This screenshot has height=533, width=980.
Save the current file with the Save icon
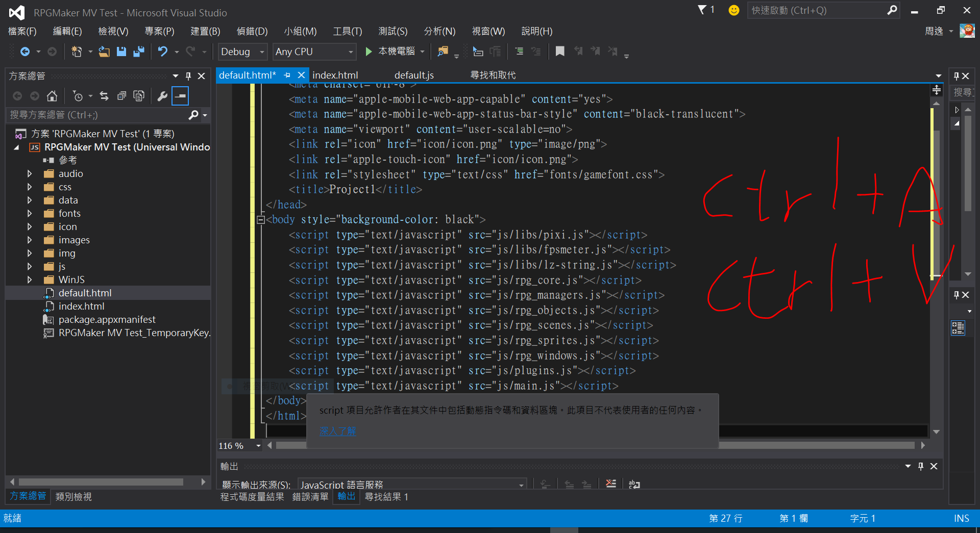click(x=121, y=52)
